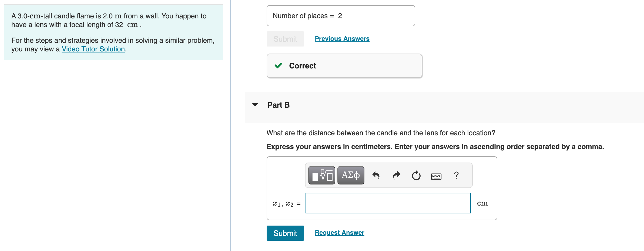
Task: Submit the Part B answer
Action: coord(285,233)
